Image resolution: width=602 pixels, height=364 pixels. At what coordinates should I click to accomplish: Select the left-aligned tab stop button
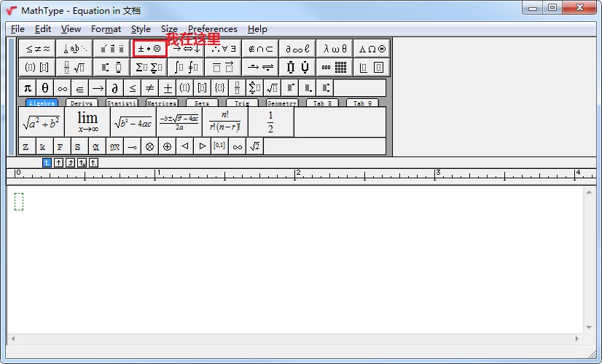coord(47,162)
